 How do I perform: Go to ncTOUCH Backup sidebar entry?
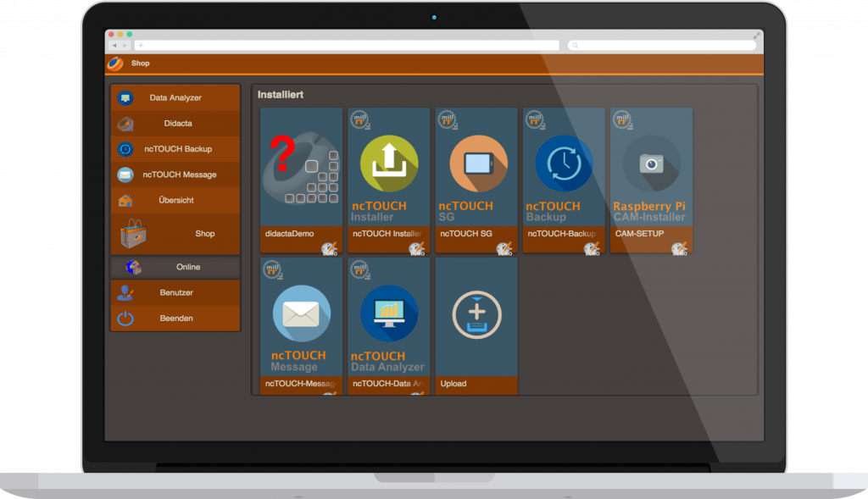(x=175, y=149)
